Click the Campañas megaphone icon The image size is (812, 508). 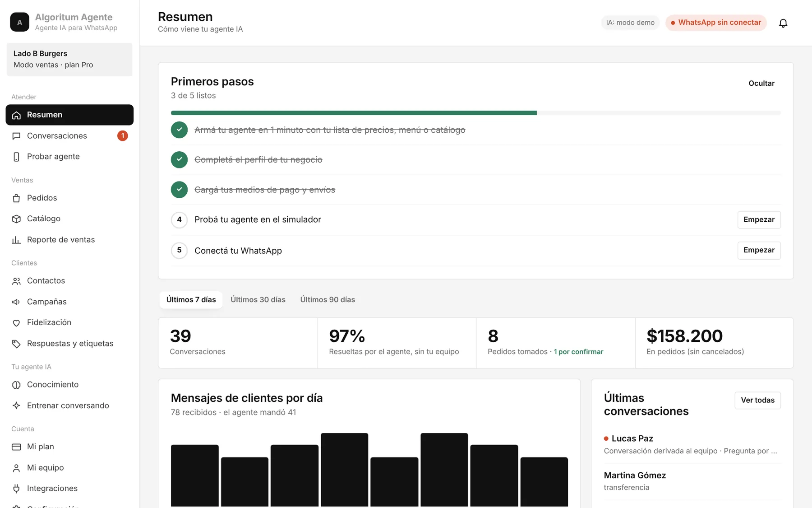point(16,302)
